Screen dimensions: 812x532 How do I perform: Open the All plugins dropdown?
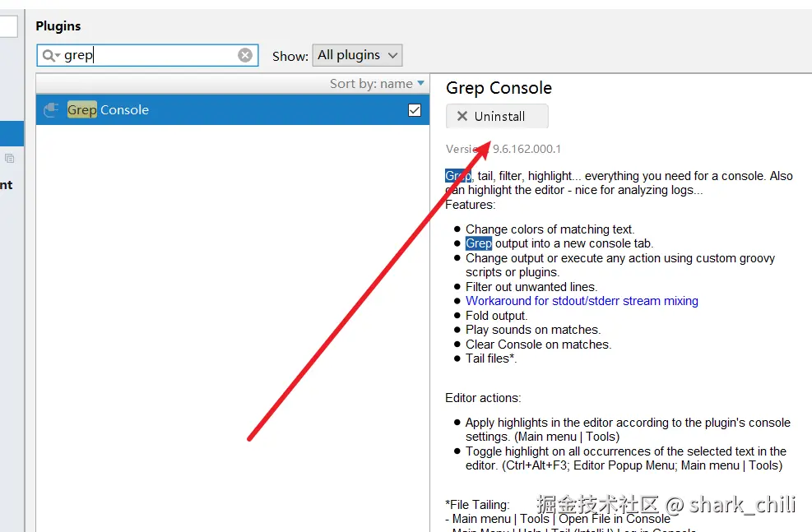coord(357,55)
